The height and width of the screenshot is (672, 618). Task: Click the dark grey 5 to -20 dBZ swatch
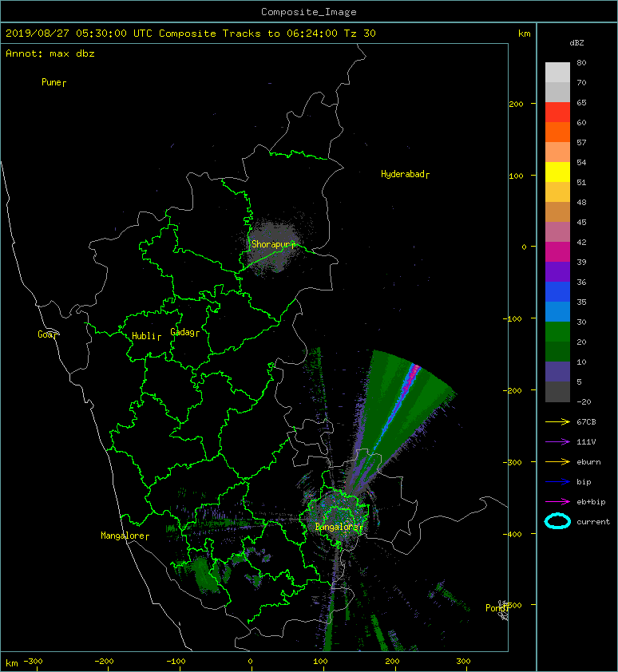click(x=557, y=391)
